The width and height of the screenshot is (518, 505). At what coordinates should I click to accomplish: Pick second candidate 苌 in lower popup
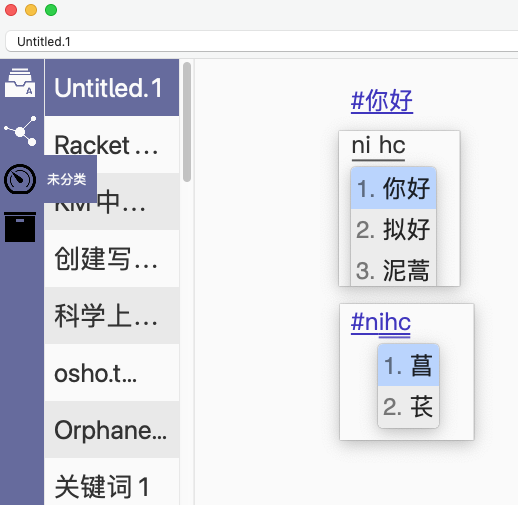pos(408,407)
